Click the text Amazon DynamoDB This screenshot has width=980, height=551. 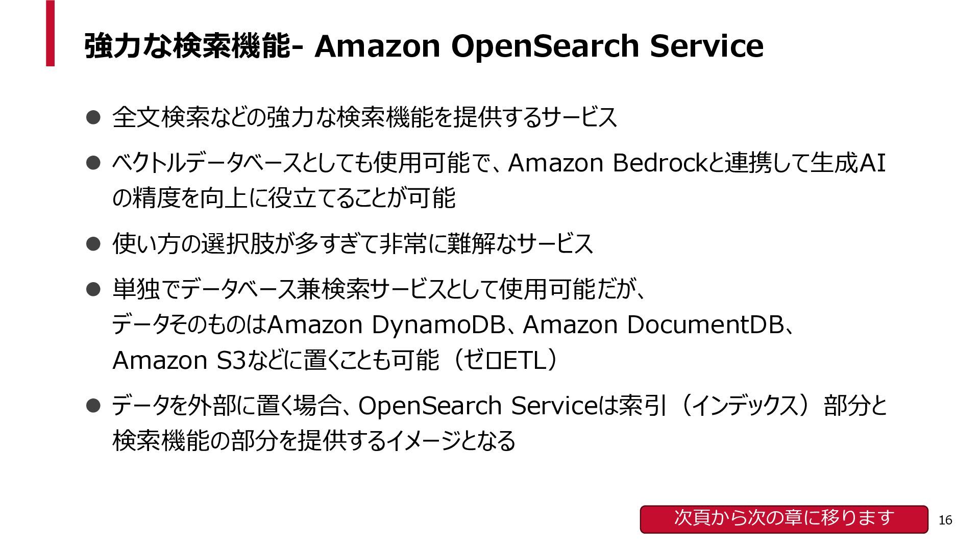[386, 324]
